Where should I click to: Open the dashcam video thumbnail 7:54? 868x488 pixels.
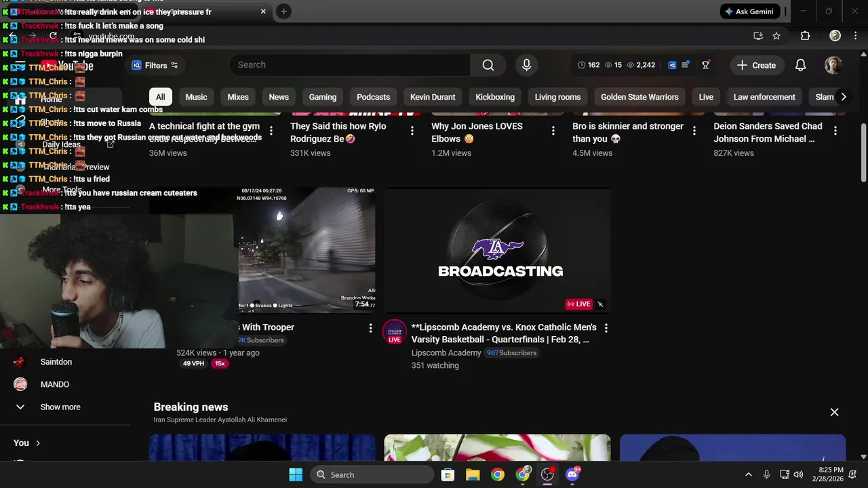click(x=305, y=250)
